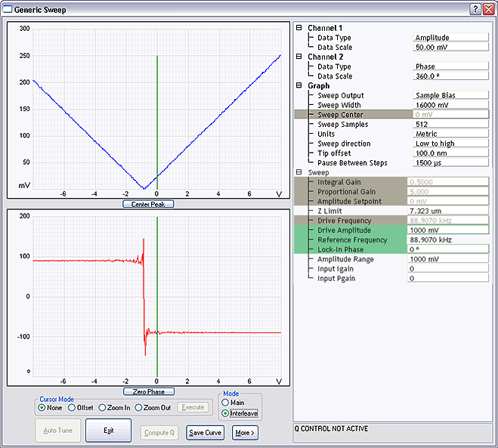498x448 pixels.
Task: Edit Pause Between Steps 1500 µs value
Action: coord(450,162)
